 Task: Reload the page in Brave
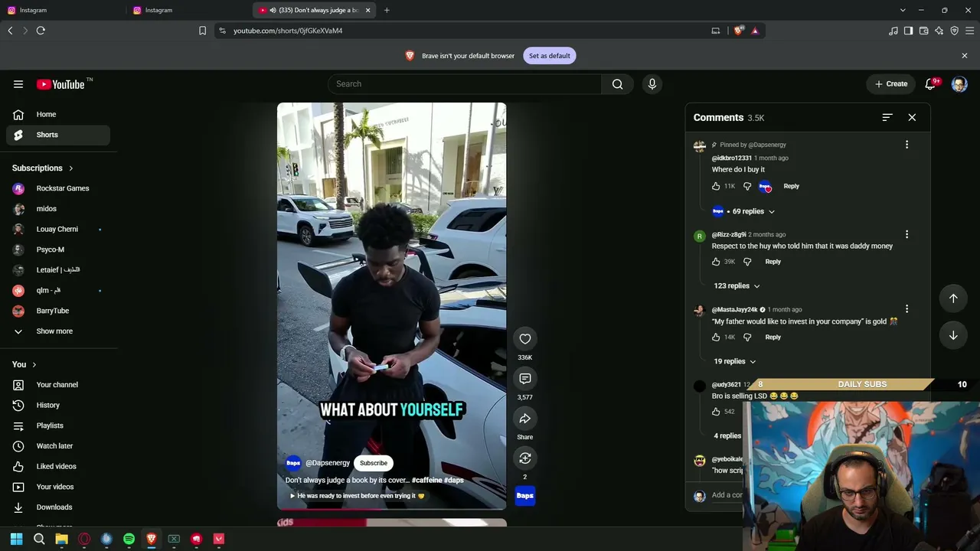pyautogui.click(x=41, y=31)
